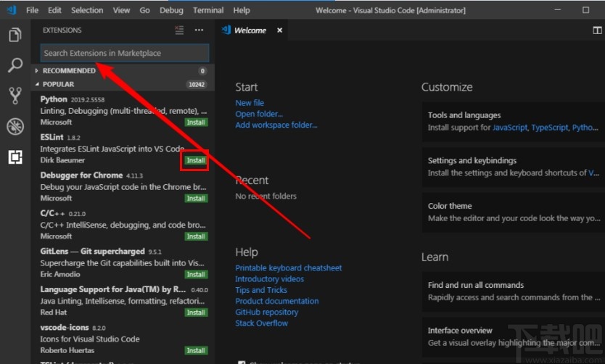Install the vscode-icons extension

tap(196, 350)
